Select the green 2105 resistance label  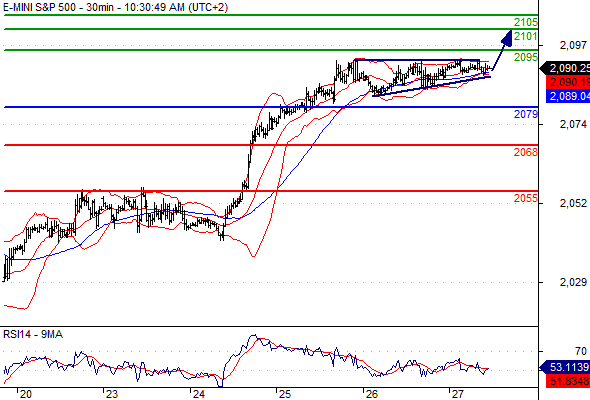(526, 22)
